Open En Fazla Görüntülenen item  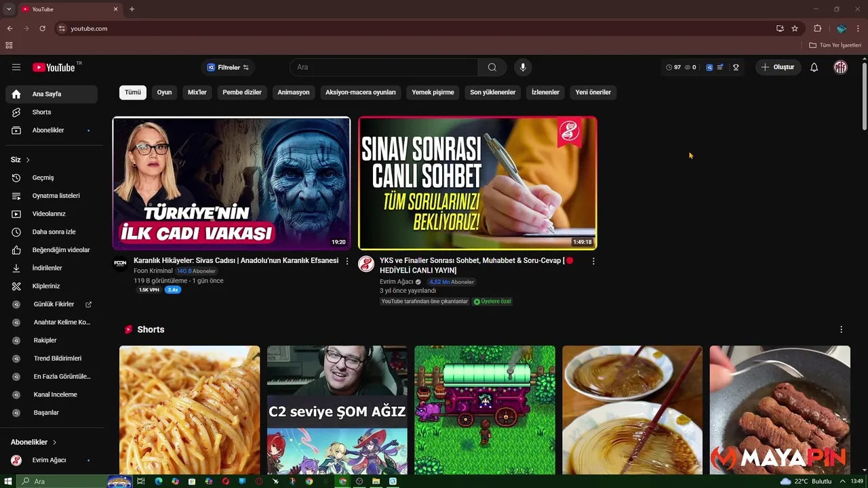click(52, 376)
